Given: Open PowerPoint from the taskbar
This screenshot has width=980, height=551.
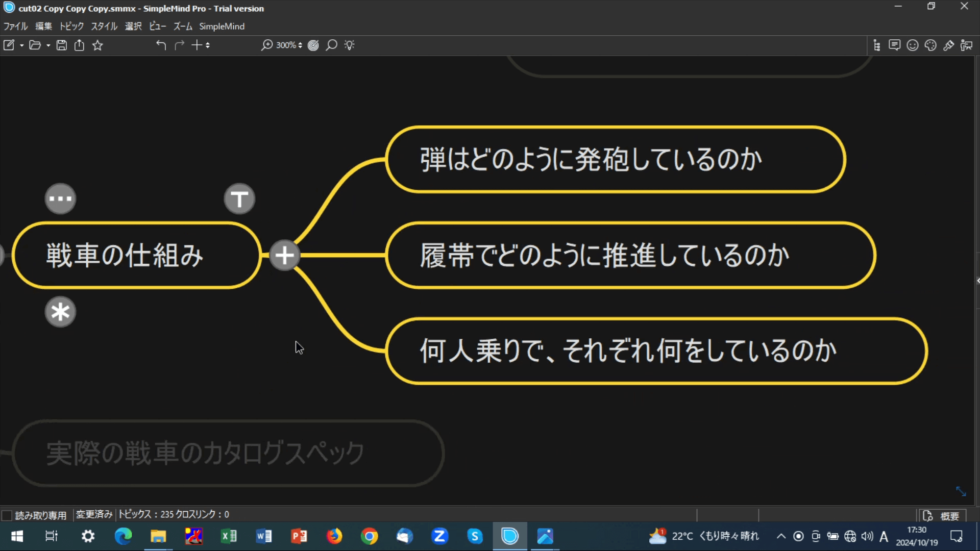Looking at the screenshot, I should coord(299,536).
